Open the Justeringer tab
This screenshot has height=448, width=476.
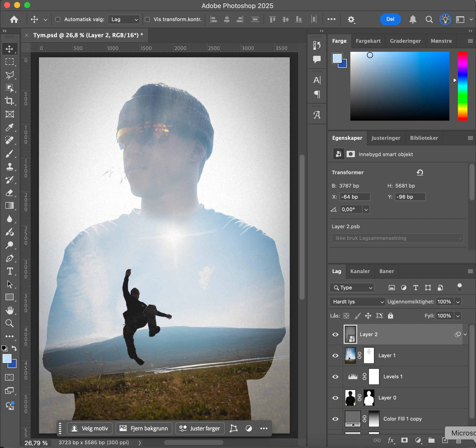point(386,138)
